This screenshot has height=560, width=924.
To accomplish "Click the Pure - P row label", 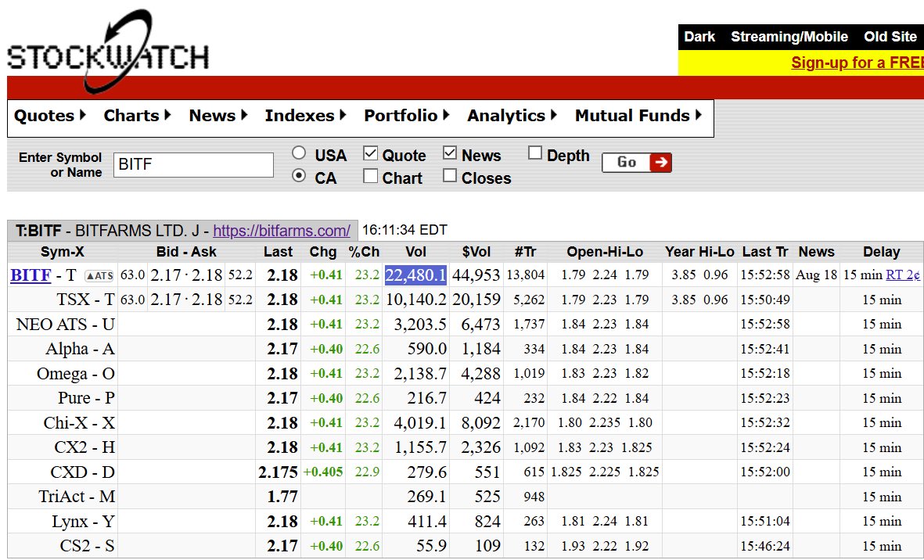I will tap(86, 398).
